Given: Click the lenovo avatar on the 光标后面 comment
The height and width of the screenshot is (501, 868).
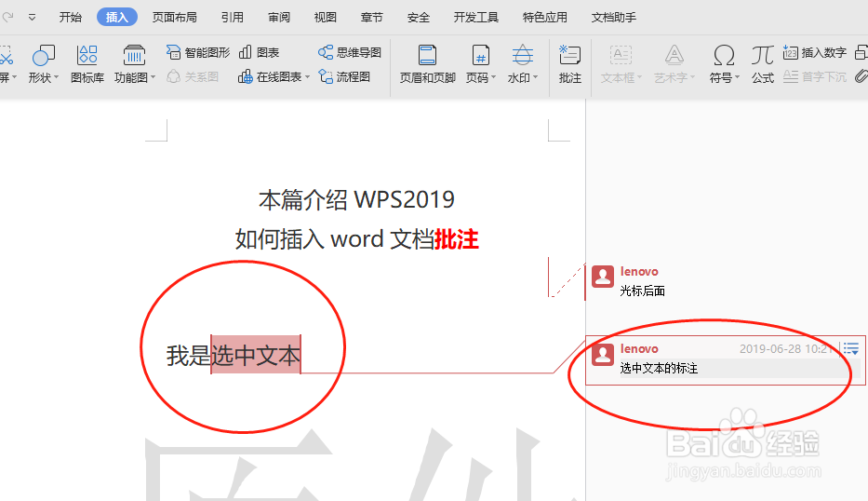Looking at the screenshot, I should point(603,276).
